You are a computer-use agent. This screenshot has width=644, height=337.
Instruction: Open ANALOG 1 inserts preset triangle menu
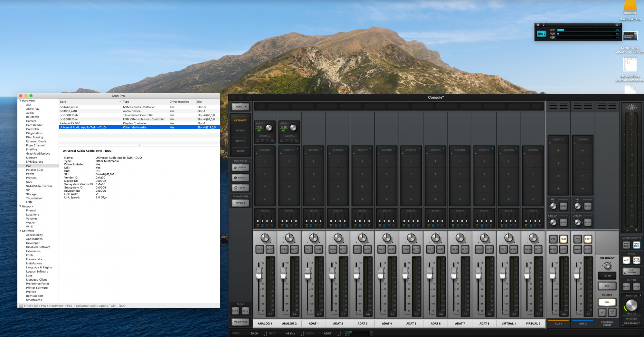pyautogui.click(x=257, y=154)
